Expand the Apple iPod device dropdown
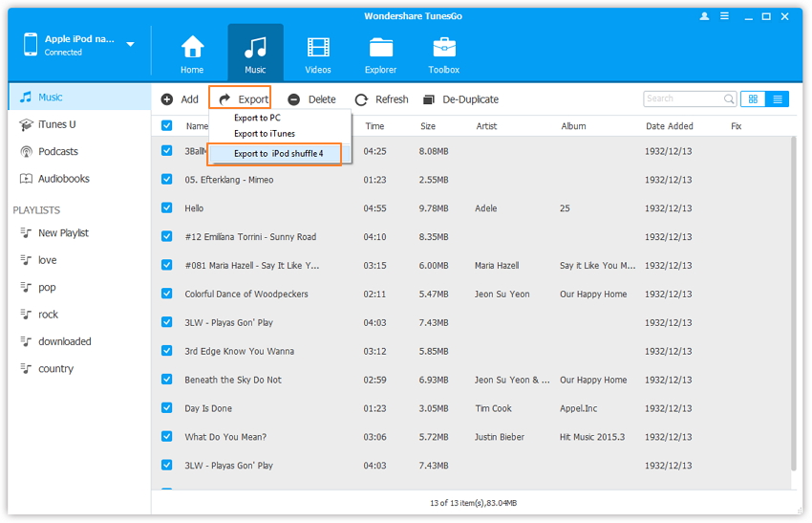 pyautogui.click(x=130, y=44)
